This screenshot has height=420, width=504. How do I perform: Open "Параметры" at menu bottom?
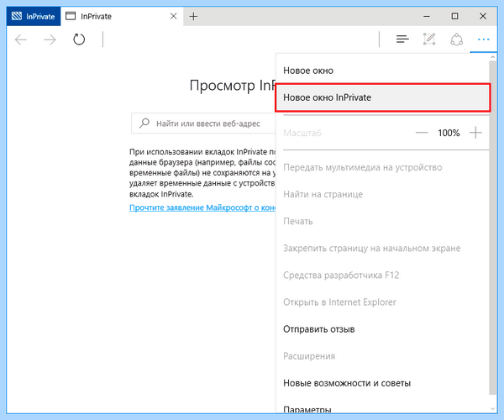382,407
